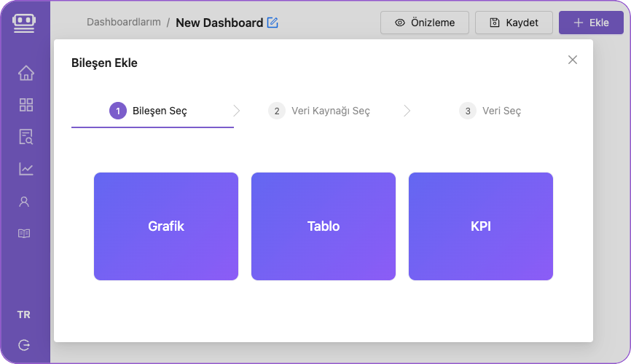The height and width of the screenshot is (364, 631).
Task: Open the report search icon
Action: [26, 137]
